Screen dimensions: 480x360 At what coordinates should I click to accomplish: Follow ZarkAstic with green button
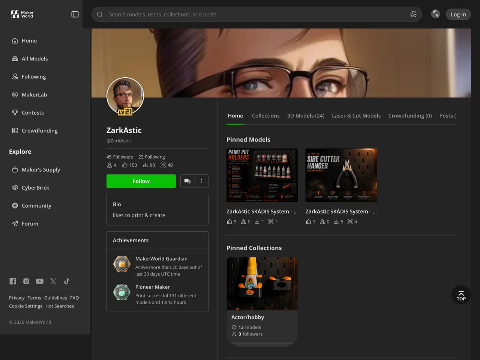[141, 181]
